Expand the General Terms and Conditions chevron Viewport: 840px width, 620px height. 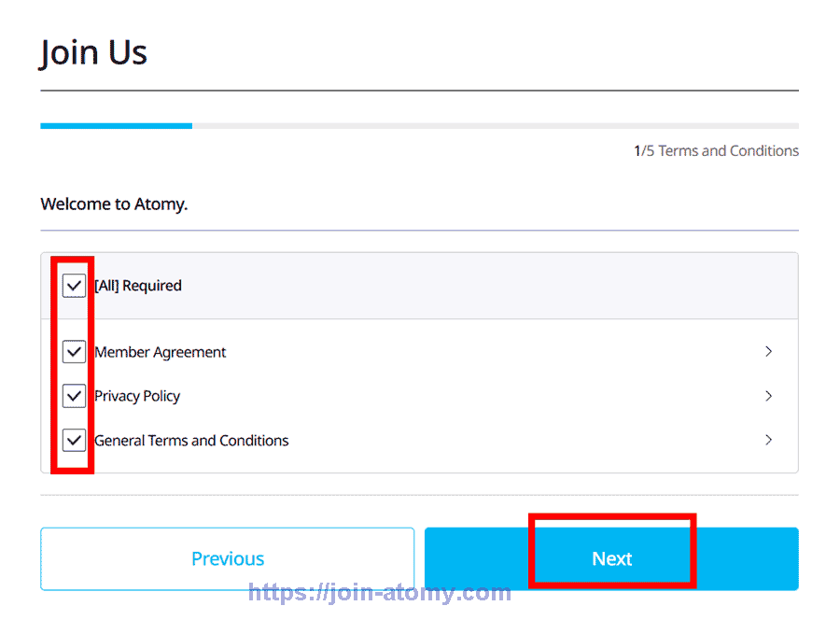[768, 440]
